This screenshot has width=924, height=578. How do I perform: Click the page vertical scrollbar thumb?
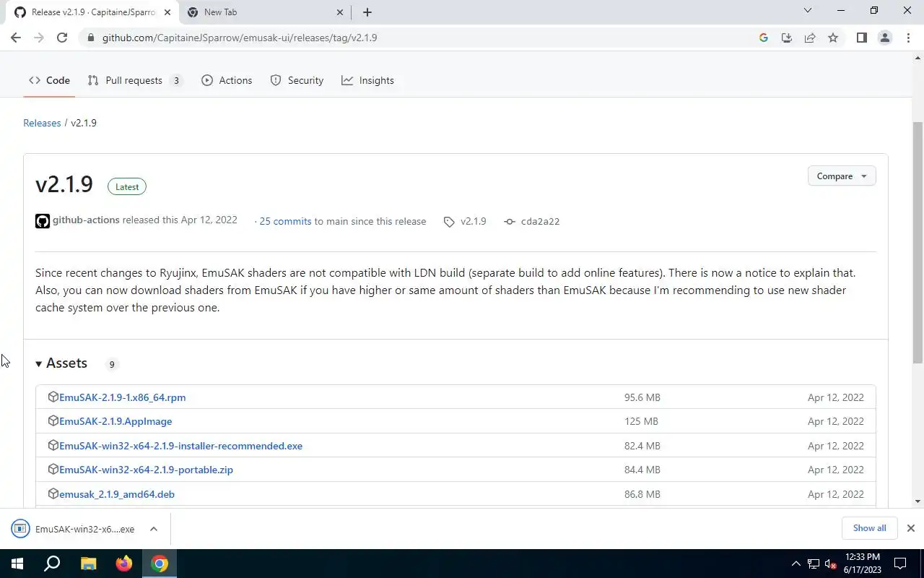click(x=918, y=242)
